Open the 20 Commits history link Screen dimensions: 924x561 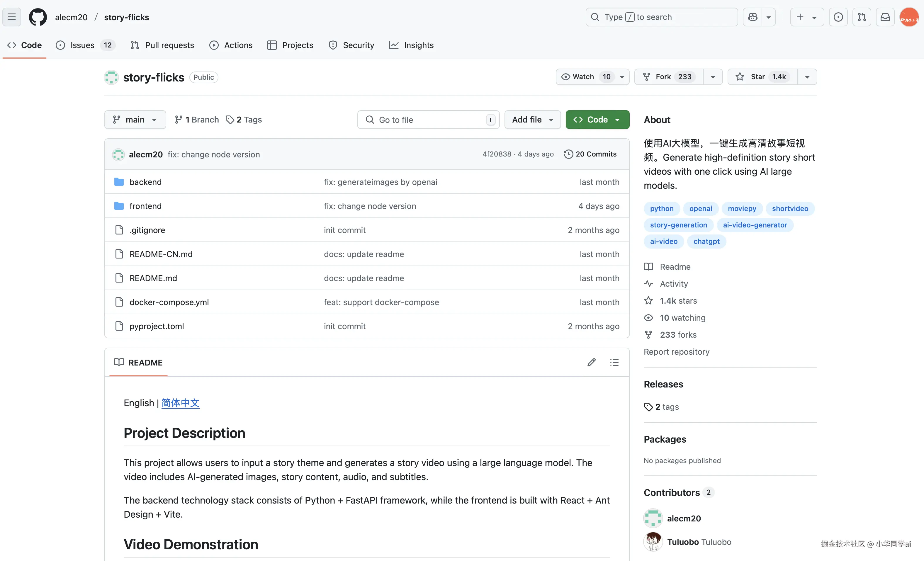click(x=590, y=154)
